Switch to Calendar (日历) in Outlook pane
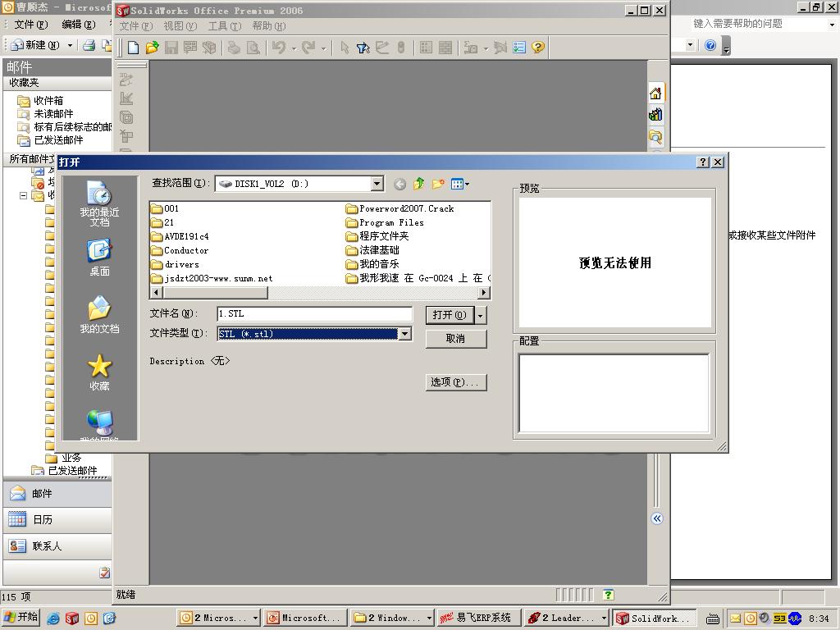 [57, 519]
